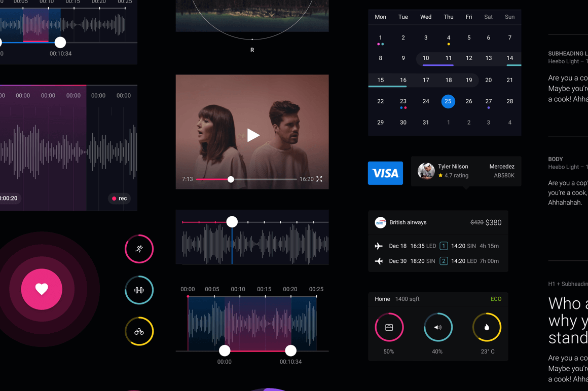This screenshot has width=588, height=391.
Task: Click the flame icon in the 23°C dial
Action: click(x=486, y=327)
